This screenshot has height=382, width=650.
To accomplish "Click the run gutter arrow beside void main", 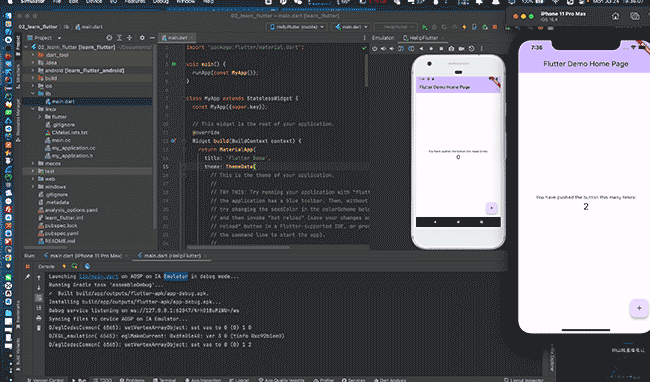I will point(174,64).
